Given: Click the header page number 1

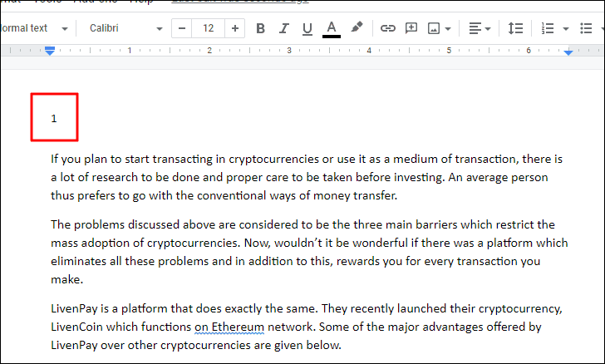Looking at the screenshot, I should [x=54, y=118].
